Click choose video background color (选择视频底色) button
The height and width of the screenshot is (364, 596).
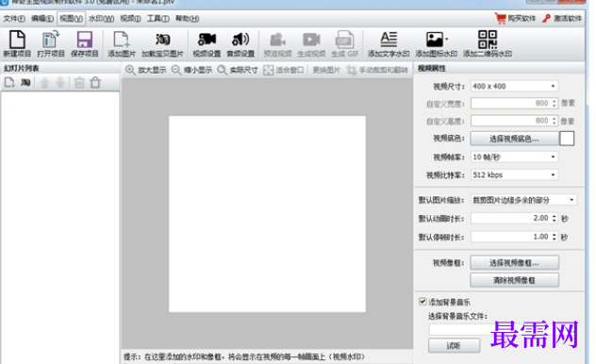514,139
